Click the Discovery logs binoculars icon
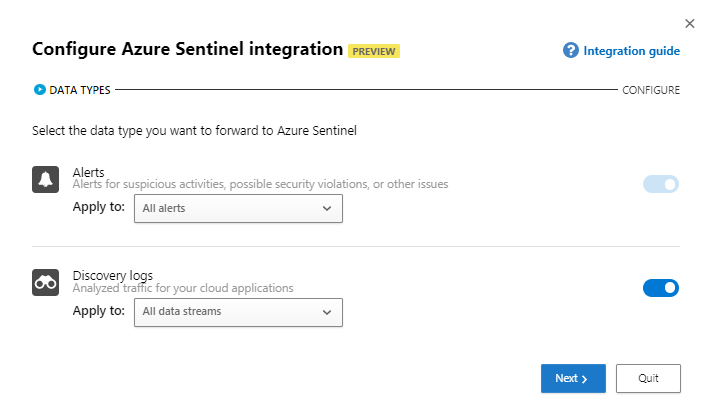 (46, 283)
